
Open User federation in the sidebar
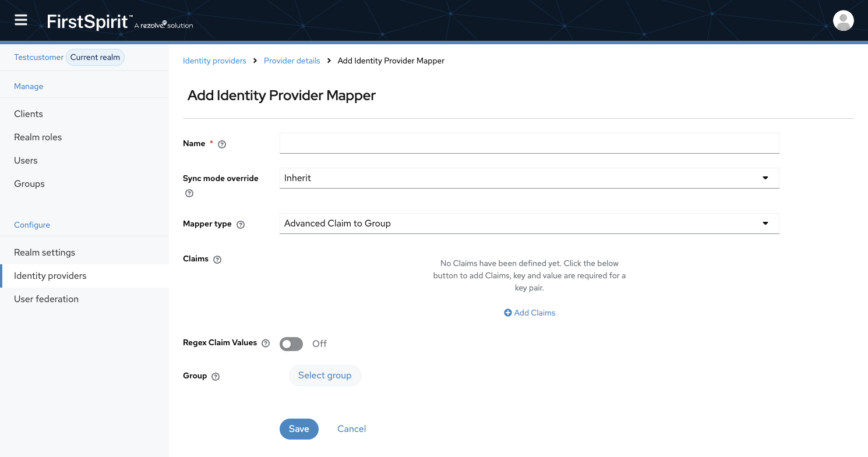coord(84,299)
